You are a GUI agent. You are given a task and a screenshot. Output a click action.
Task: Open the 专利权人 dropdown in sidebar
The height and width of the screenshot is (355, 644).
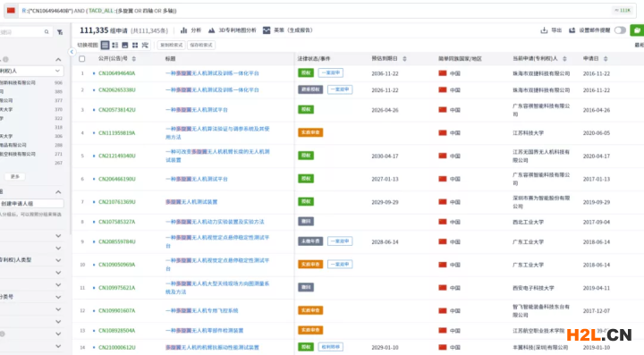click(x=31, y=71)
